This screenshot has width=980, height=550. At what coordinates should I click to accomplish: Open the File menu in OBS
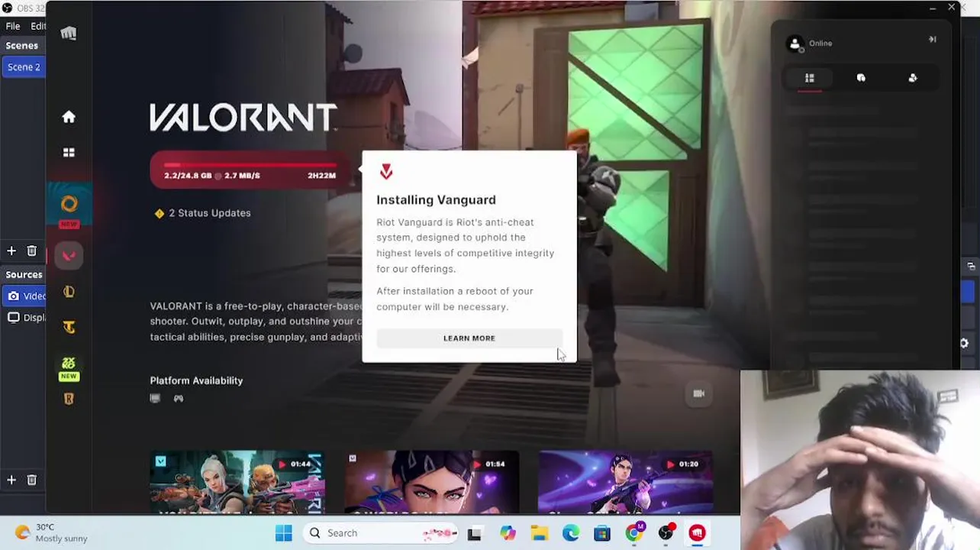coord(13,26)
